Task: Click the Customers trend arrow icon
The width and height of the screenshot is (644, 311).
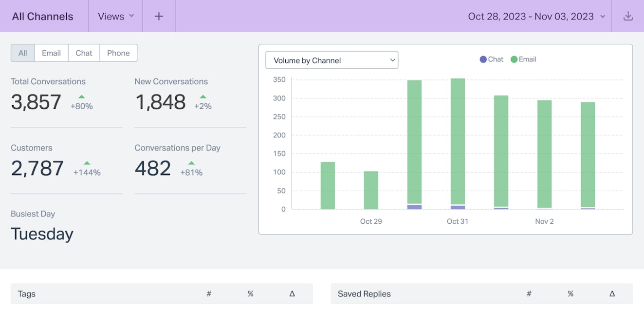Action: click(87, 163)
